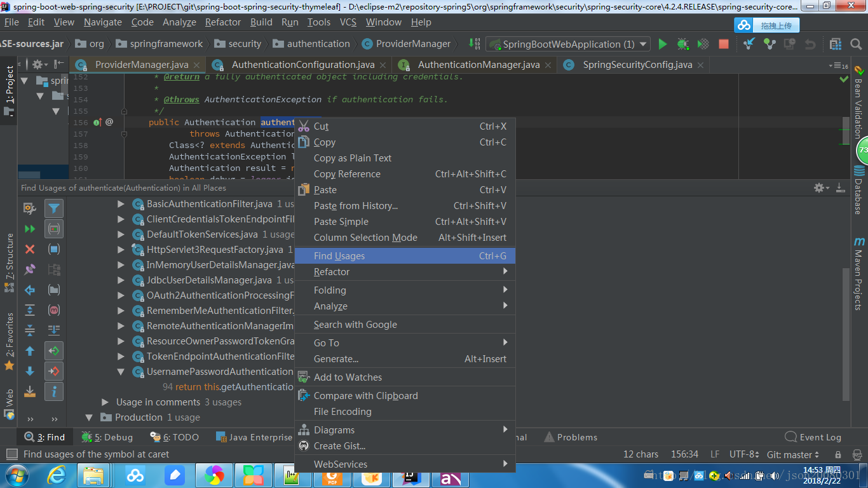868x488 pixels.
Task: Open the 7: Structure side panel
Action: [x=10, y=262]
